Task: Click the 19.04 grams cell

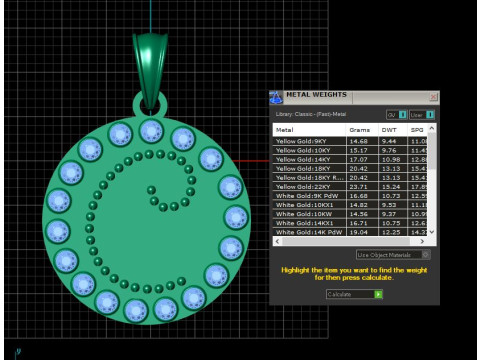Action: click(x=362, y=232)
